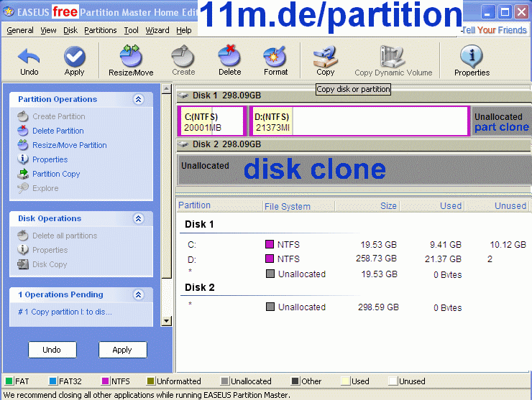Image resolution: width=532 pixels, height=400 pixels.
Task: Sort by the File System column header
Action: (299, 206)
